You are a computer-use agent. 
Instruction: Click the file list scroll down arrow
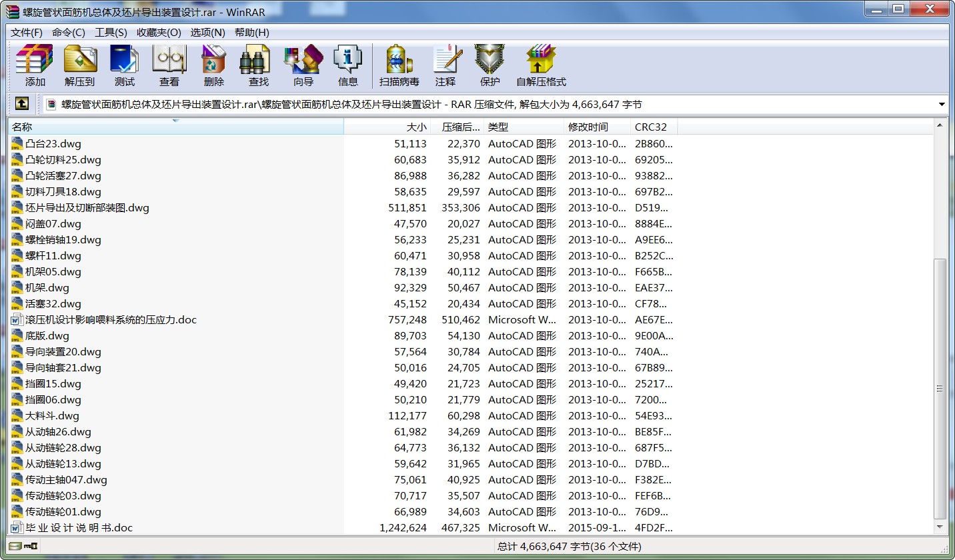point(940,527)
